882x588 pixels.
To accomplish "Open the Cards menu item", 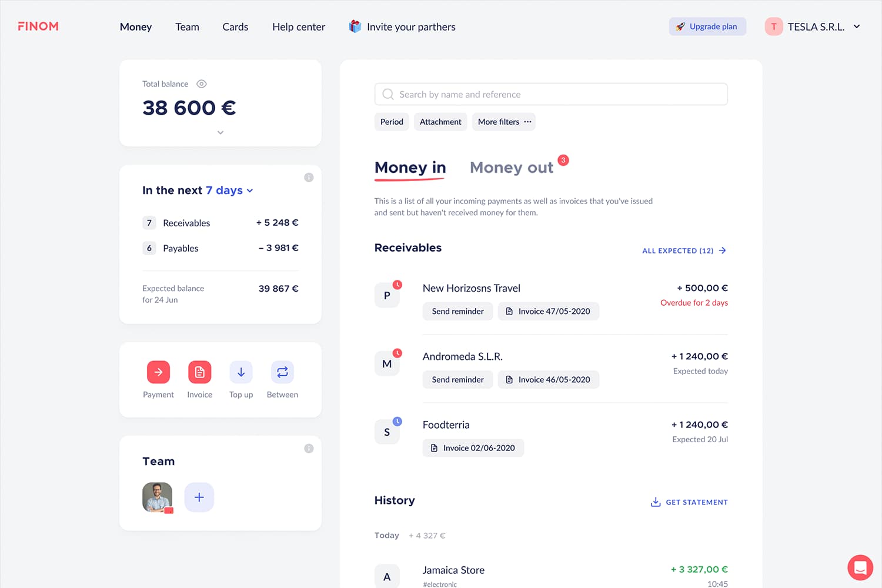I will [x=235, y=26].
